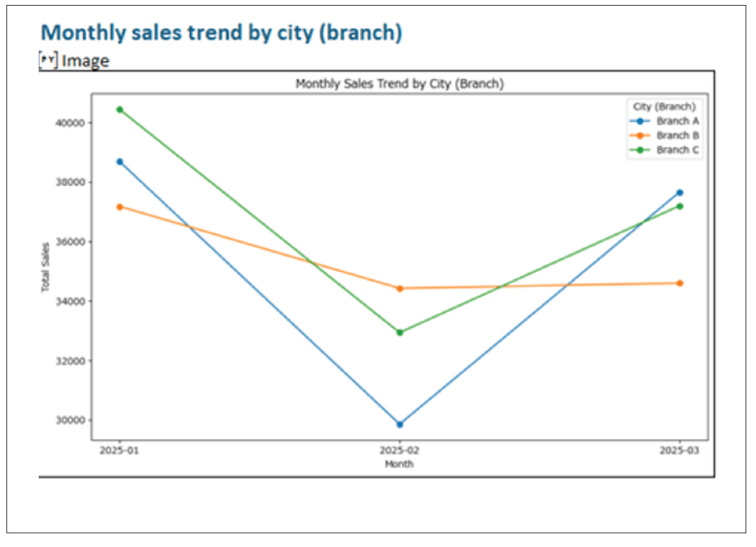Click Branch A's blue point at 2025-03
Image resolution: width=756 pixels, height=547 pixels.
tap(680, 192)
